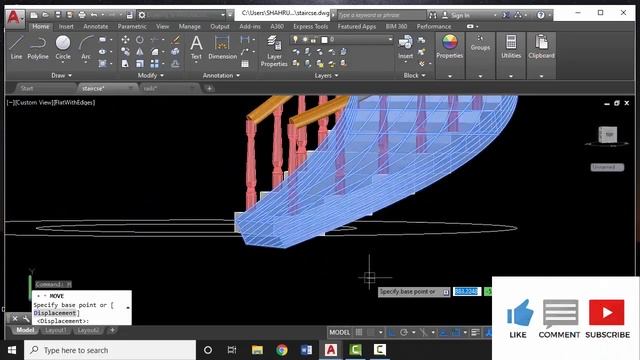Click the keyword search input field
The height and width of the screenshot is (360, 640).
point(381,15)
